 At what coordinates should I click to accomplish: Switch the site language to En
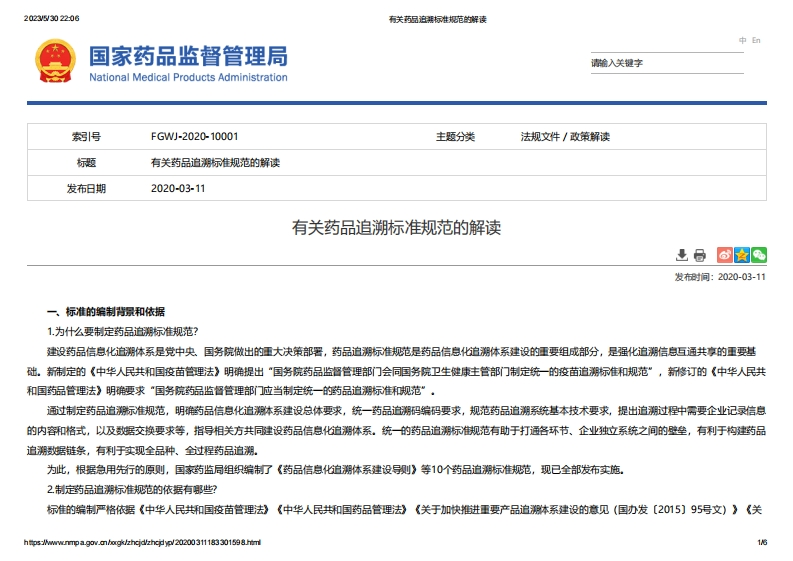pyautogui.click(x=756, y=40)
